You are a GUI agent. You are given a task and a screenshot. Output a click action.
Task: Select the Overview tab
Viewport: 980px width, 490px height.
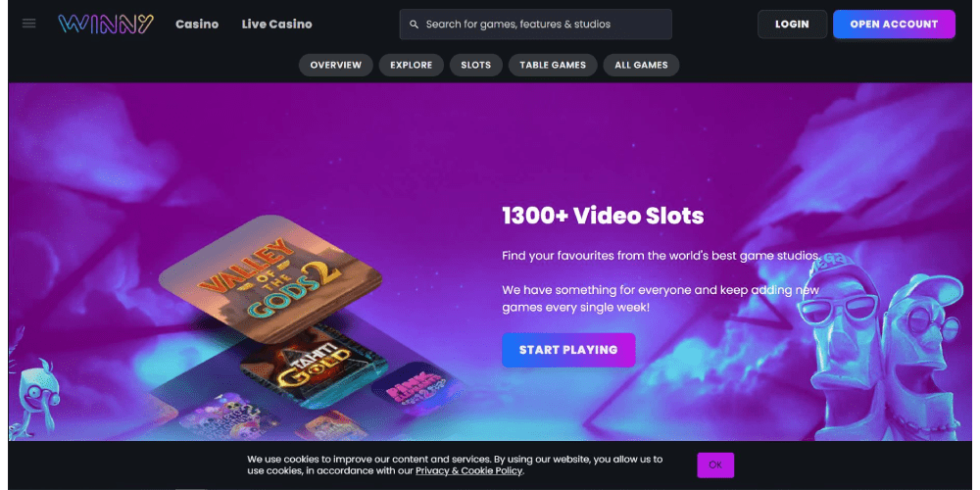335,65
